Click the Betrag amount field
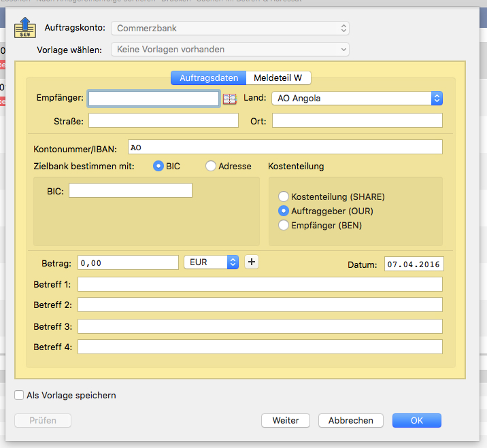The image size is (487, 448). point(128,262)
